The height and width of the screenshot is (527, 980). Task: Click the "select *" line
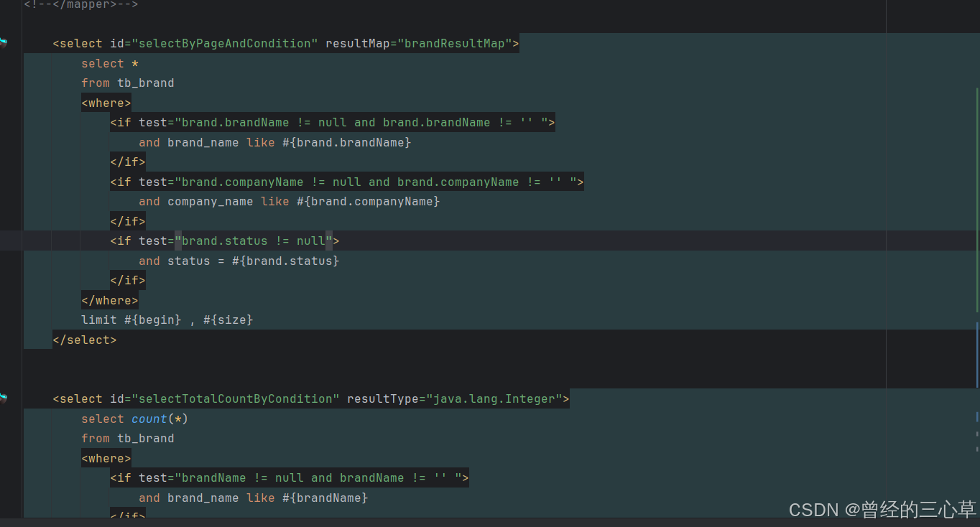(x=110, y=63)
